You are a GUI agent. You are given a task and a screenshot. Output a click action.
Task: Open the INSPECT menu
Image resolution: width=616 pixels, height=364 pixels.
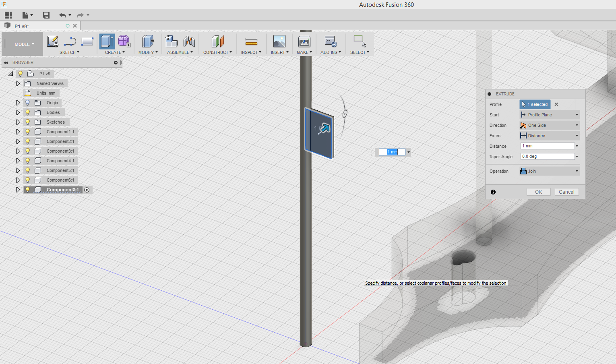pos(251,52)
